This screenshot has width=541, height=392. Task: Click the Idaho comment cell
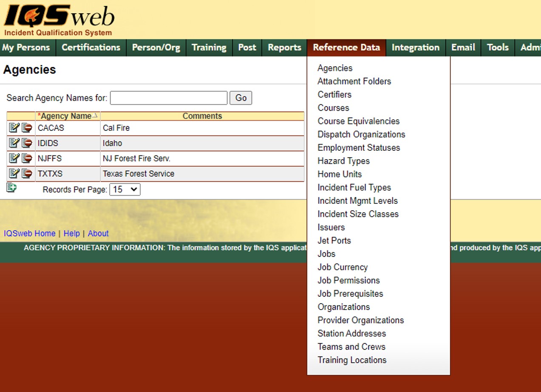[x=202, y=143]
